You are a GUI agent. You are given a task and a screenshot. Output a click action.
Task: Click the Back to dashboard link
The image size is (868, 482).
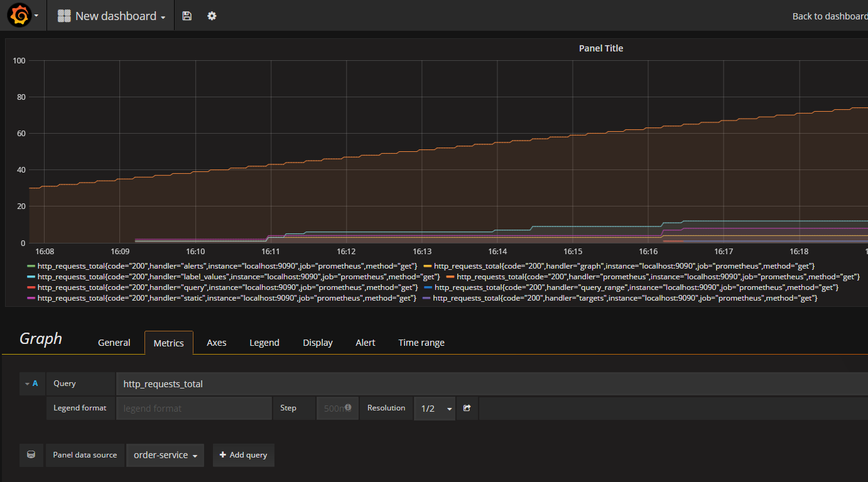[829, 16]
